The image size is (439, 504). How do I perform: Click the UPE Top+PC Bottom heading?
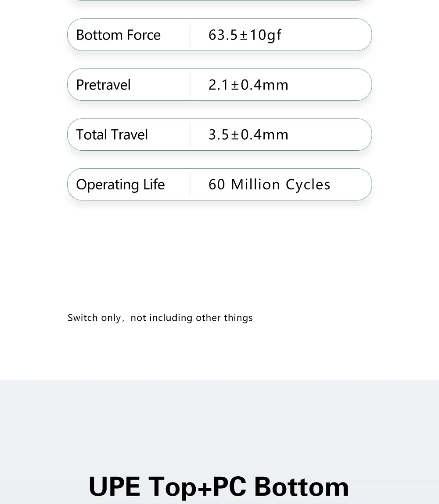click(x=219, y=486)
